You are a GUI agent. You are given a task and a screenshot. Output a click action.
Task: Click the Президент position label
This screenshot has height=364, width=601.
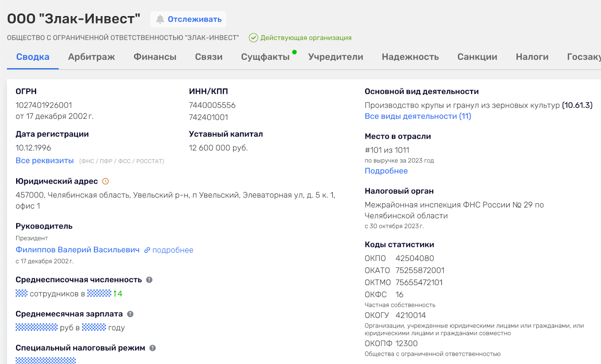click(32, 238)
